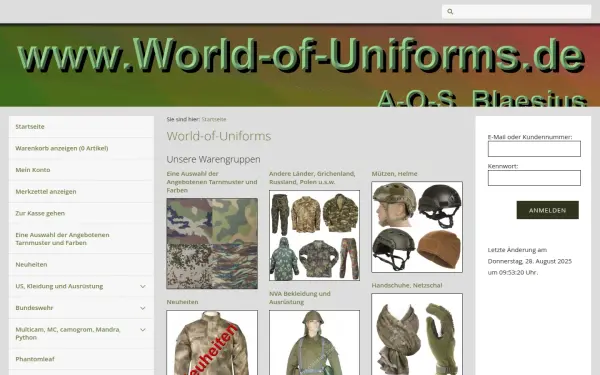
Task: Click the ANMELDEN button
Action: (547, 210)
